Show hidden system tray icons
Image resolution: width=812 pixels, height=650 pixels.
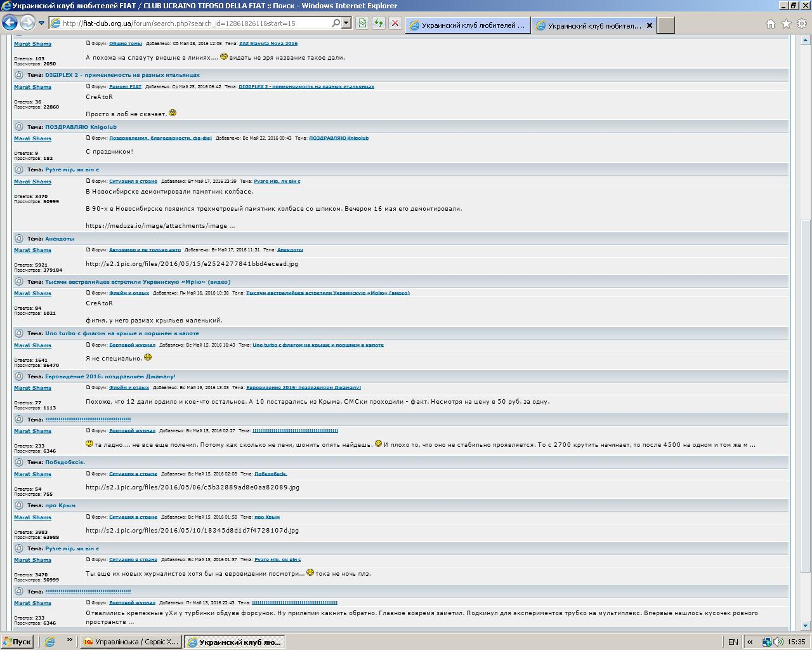click(749, 642)
